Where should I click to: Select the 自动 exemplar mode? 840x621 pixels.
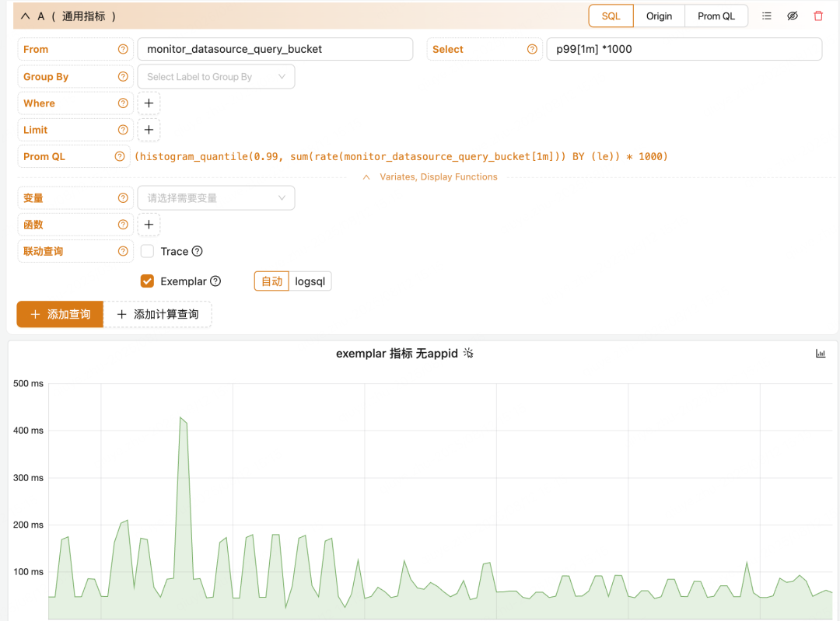click(x=271, y=281)
